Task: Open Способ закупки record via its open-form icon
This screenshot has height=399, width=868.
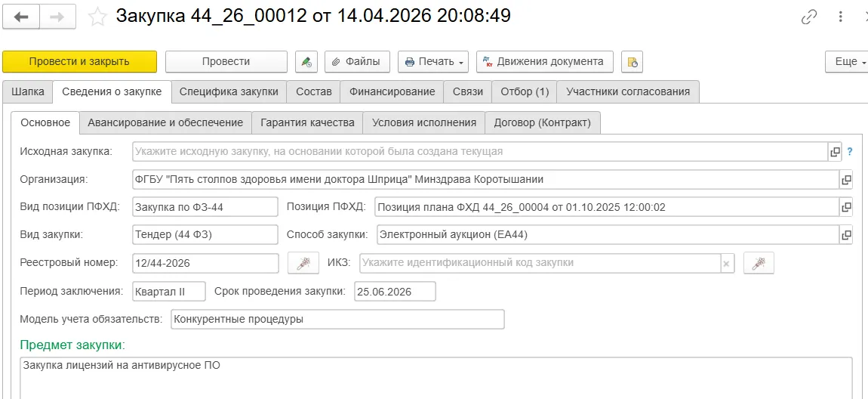Action: [846, 235]
